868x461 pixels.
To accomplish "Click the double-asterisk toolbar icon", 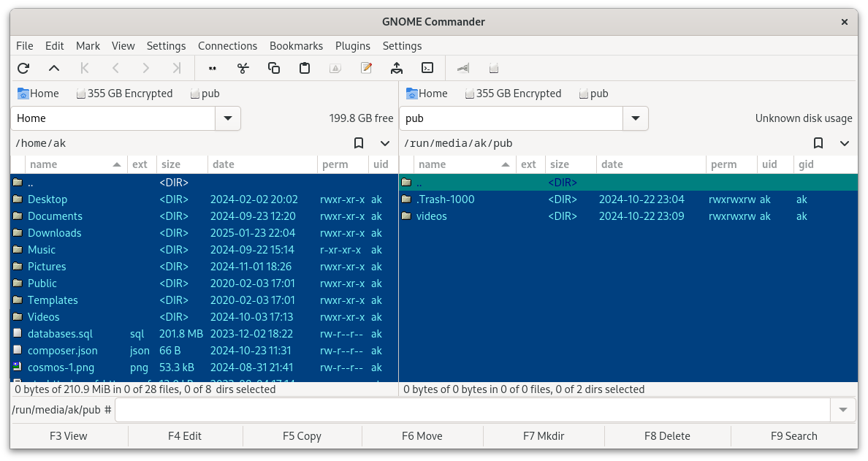I will click(x=212, y=68).
